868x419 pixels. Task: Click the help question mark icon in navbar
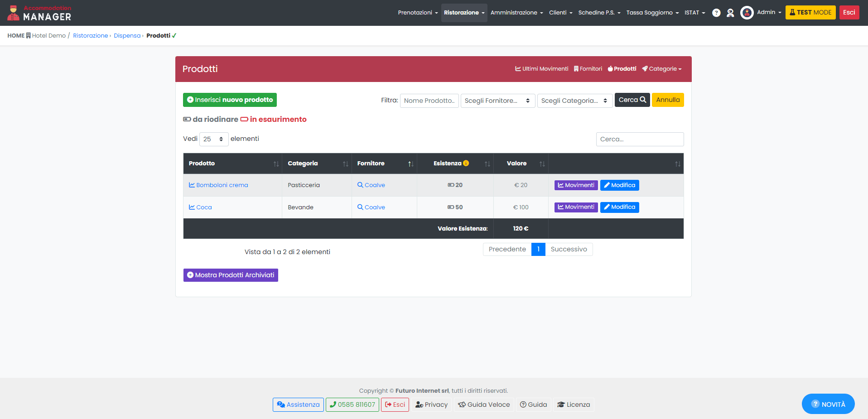[x=716, y=13]
